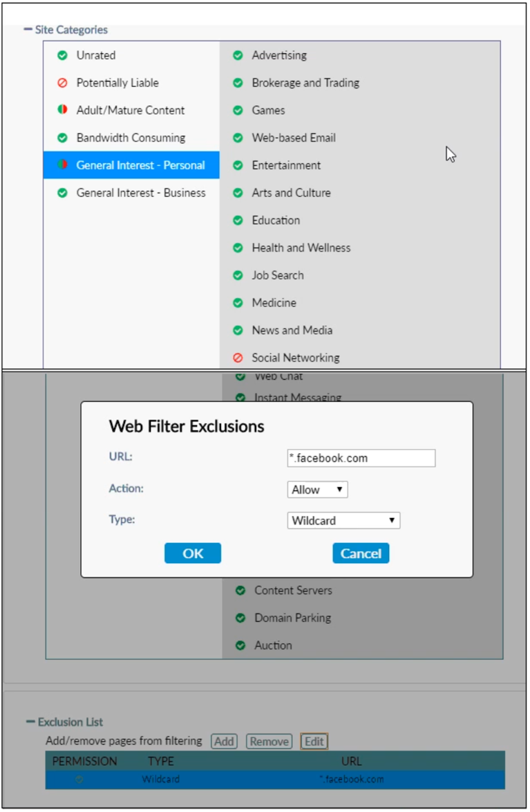This screenshot has height=812, width=530.
Task: Click the green check icon beside Games
Action: point(238,111)
